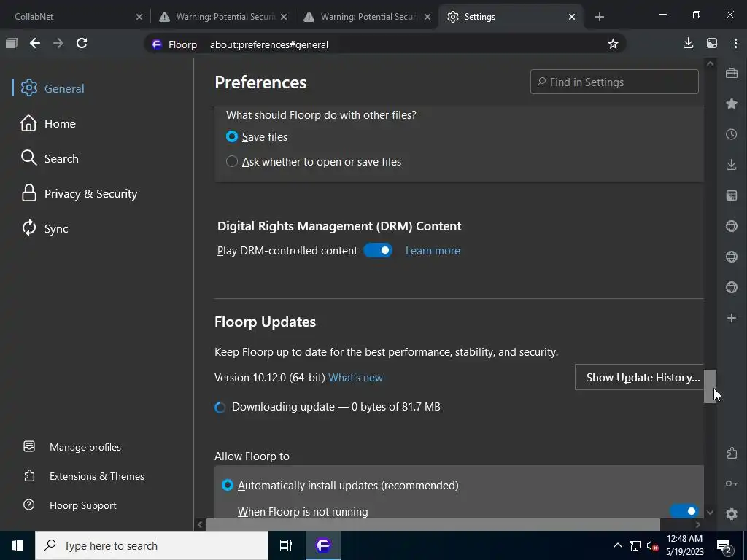Screen dimensions: 747x560
Task: Click the Floorp taskbar icon
Action: pos(323,545)
